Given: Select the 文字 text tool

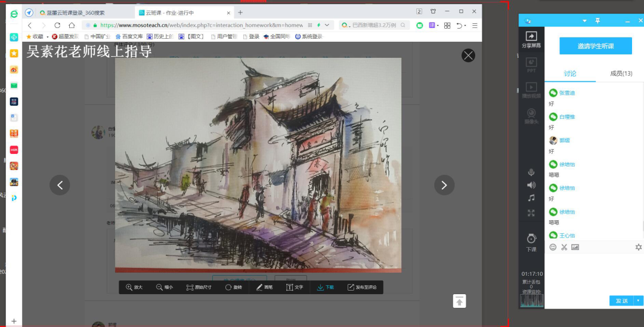Looking at the screenshot, I should tap(295, 287).
